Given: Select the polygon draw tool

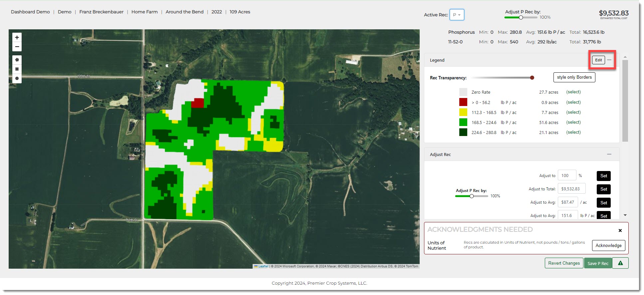Looking at the screenshot, I should pyautogui.click(x=17, y=60).
